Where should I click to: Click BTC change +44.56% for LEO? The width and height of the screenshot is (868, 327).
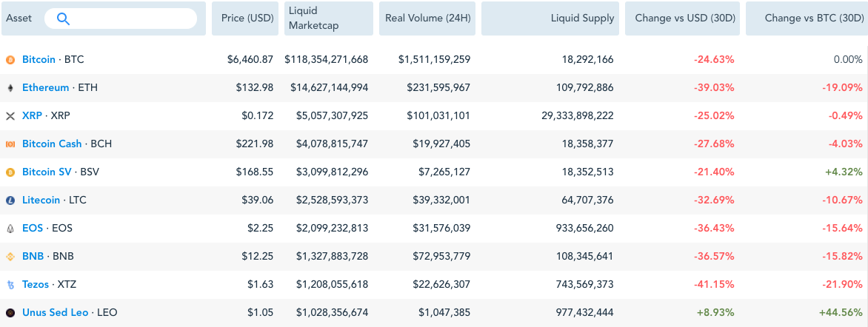pos(841,313)
